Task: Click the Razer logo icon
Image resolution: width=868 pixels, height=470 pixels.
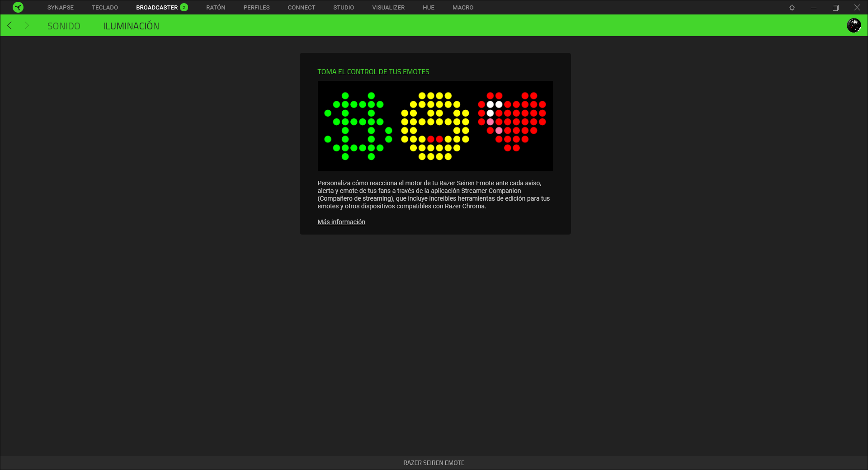Action: [x=18, y=7]
